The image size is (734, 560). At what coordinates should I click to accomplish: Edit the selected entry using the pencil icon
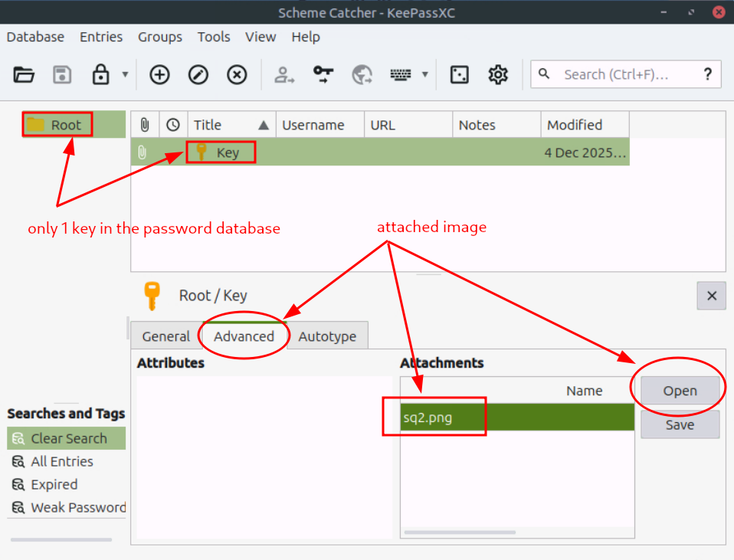198,74
